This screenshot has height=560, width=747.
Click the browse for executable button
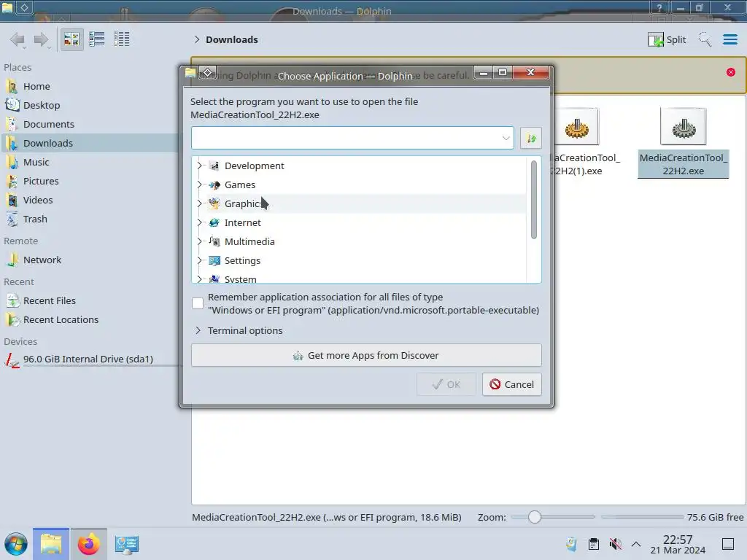[x=531, y=138]
